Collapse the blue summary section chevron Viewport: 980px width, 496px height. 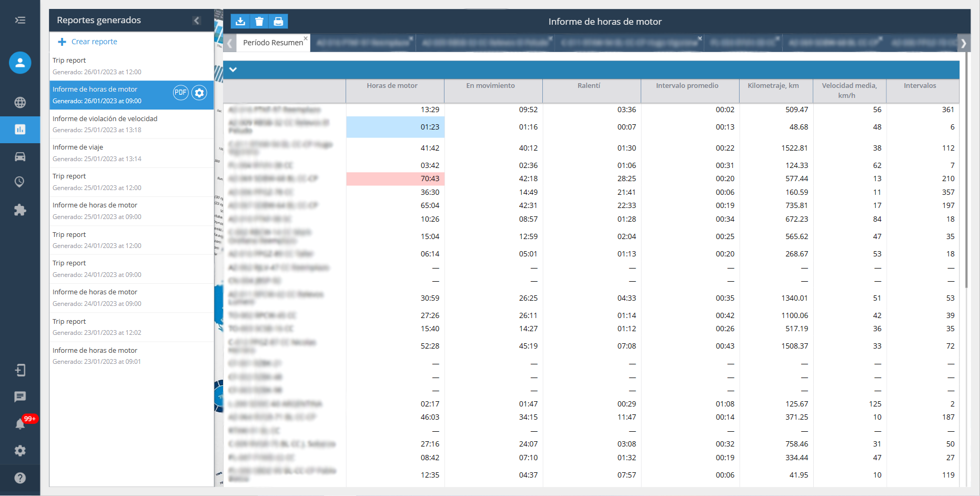click(234, 70)
